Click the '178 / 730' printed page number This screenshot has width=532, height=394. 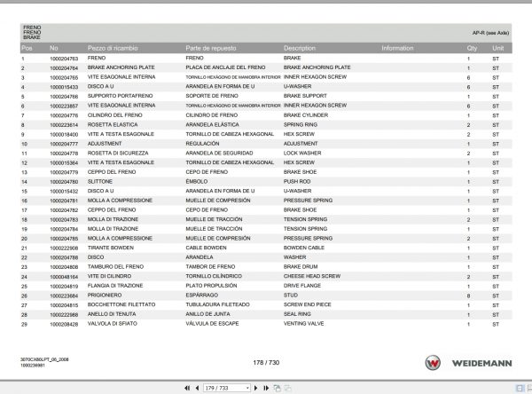[266, 362]
